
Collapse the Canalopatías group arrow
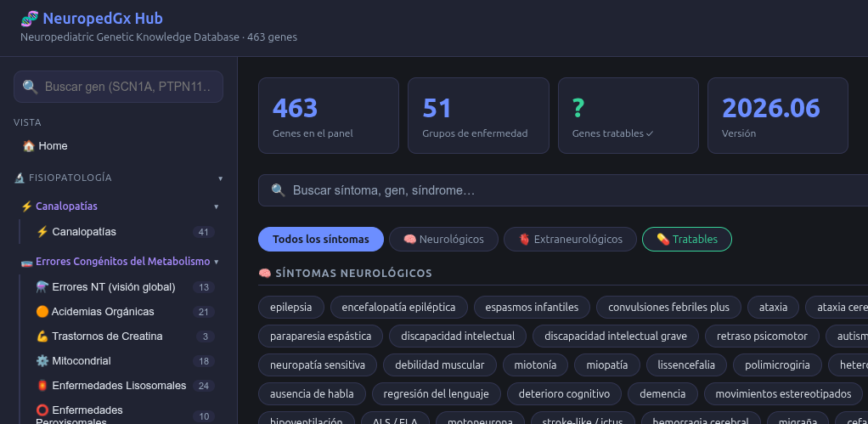pyautogui.click(x=216, y=206)
